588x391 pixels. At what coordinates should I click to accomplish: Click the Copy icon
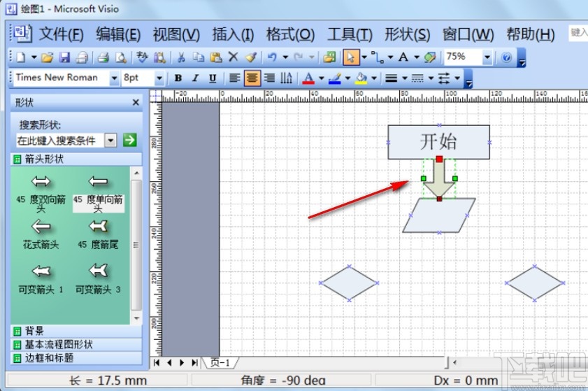click(x=199, y=57)
